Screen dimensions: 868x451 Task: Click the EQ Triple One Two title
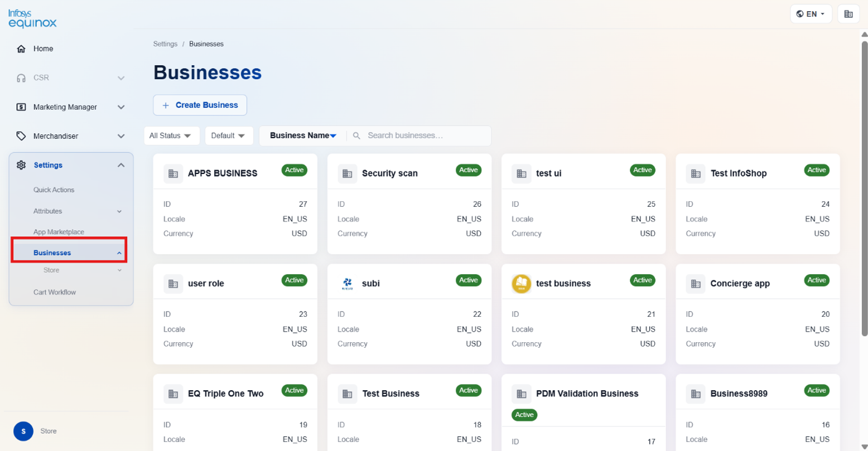click(x=225, y=394)
